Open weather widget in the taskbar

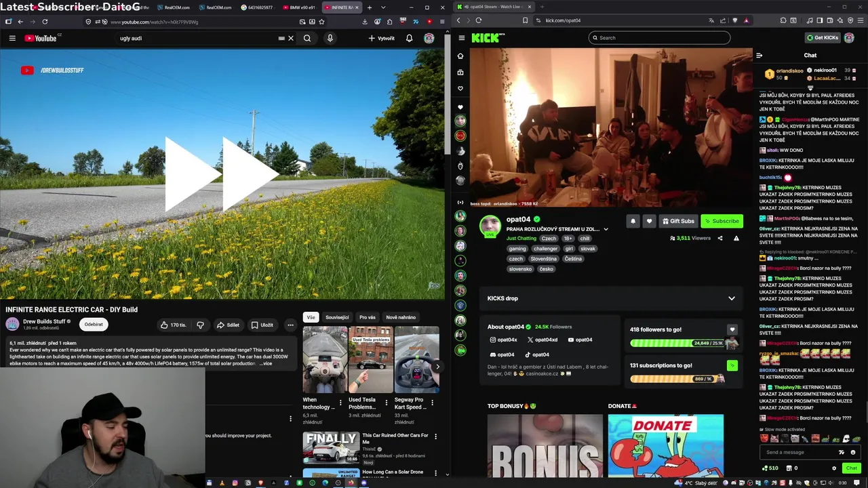[x=696, y=483]
